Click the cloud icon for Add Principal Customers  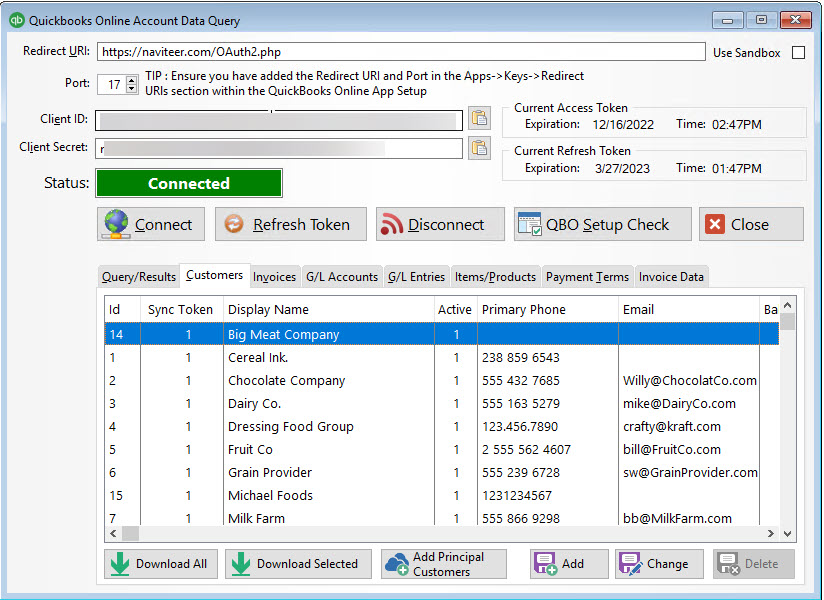397,564
